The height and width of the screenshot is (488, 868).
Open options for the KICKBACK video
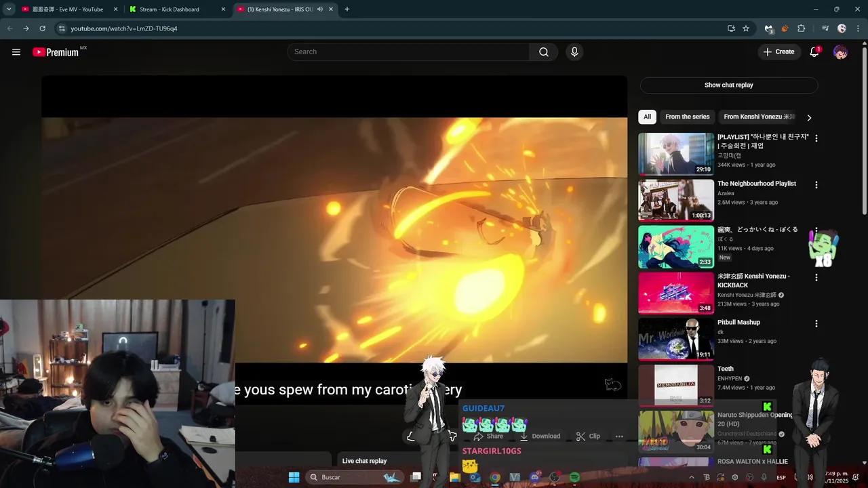(x=816, y=277)
